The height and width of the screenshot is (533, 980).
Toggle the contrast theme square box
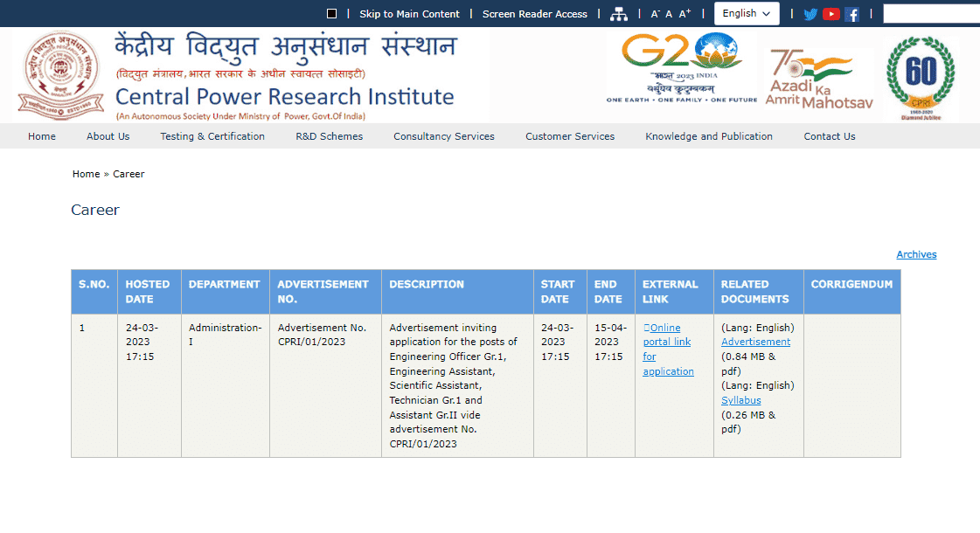point(331,14)
